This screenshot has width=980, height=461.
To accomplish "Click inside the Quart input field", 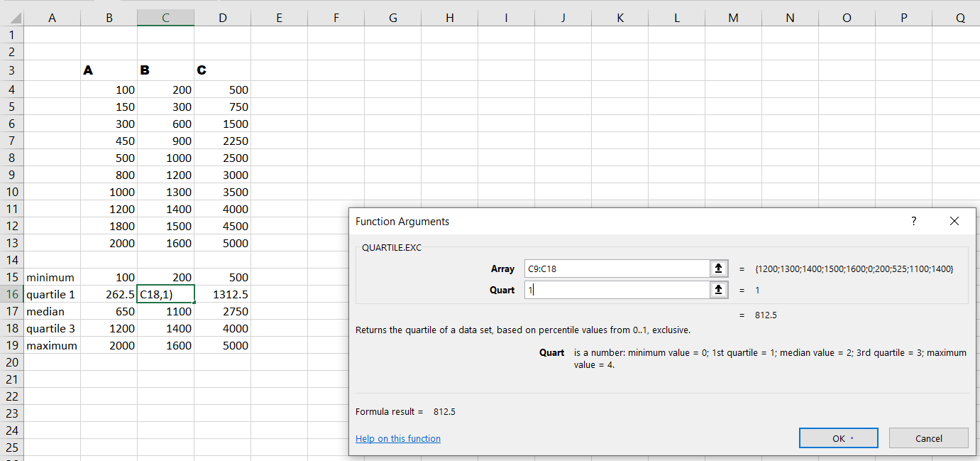I will (x=617, y=290).
